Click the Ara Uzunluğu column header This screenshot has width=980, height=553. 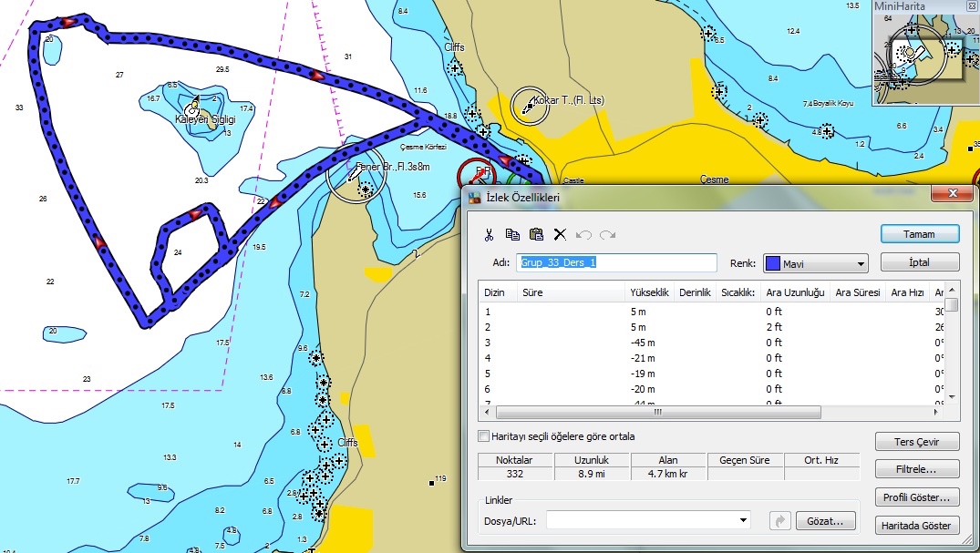[795, 292]
